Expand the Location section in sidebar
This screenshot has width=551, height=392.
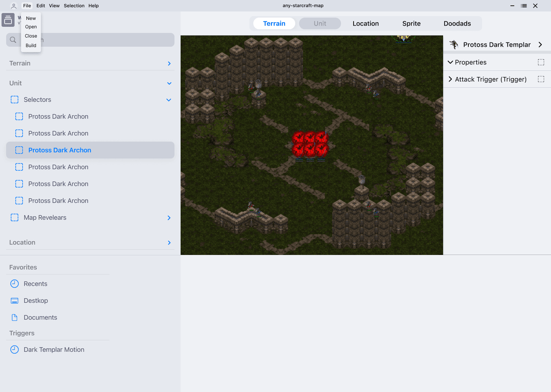coord(169,242)
